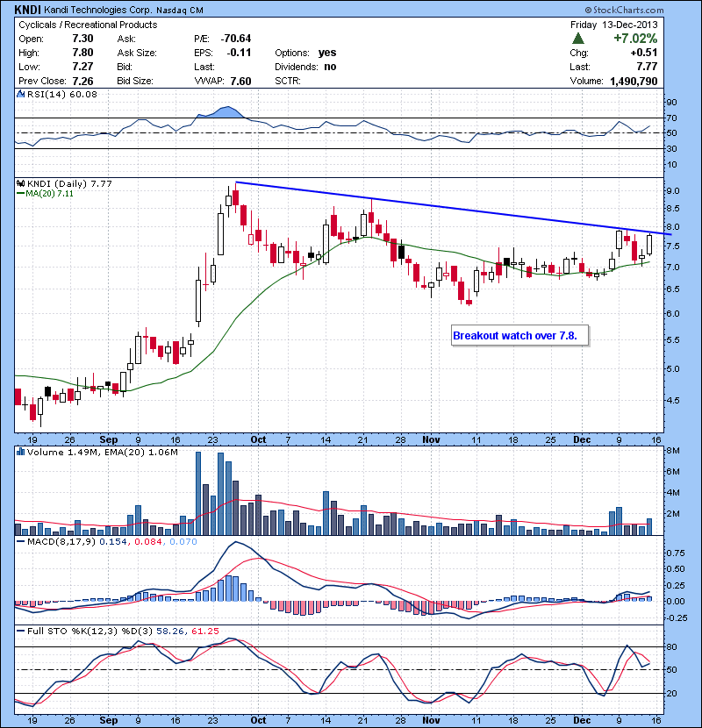Click the Nasdaq CM exchange label
The width and height of the screenshot is (702, 728).
(179, 11)
